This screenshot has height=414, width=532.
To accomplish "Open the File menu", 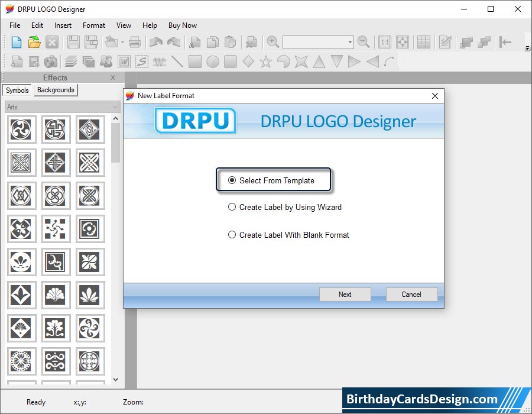I will (x=15, y=25).
